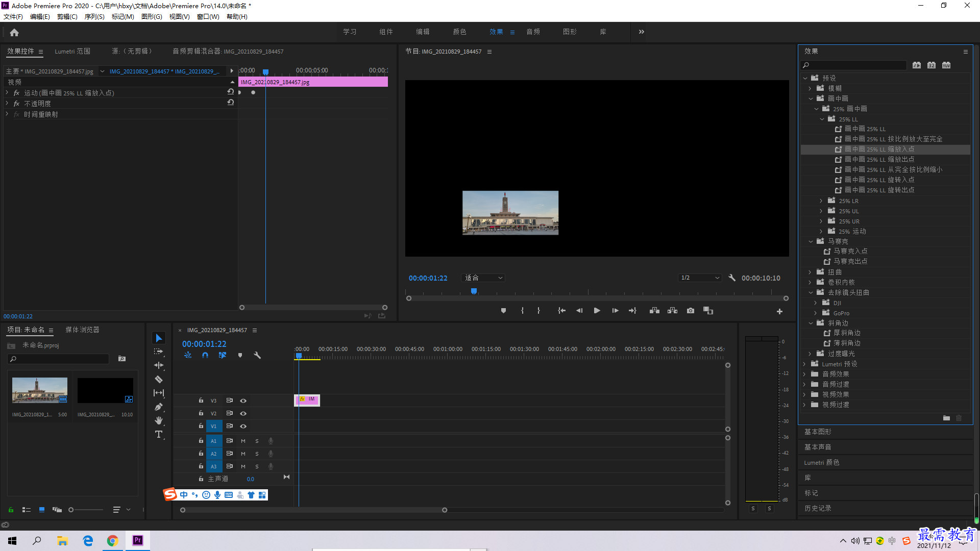Switch to 颜色 workspace tab
This screenshot has height=551, width=980.
pos(459,32)
